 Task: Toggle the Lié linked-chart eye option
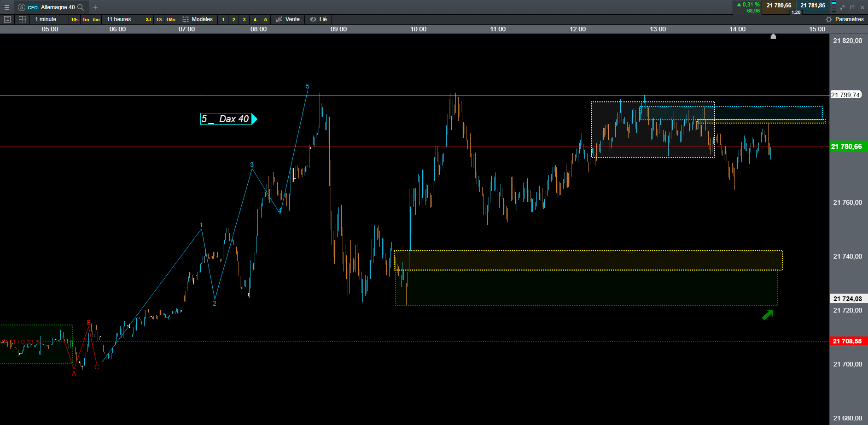(x=319, y=19)
